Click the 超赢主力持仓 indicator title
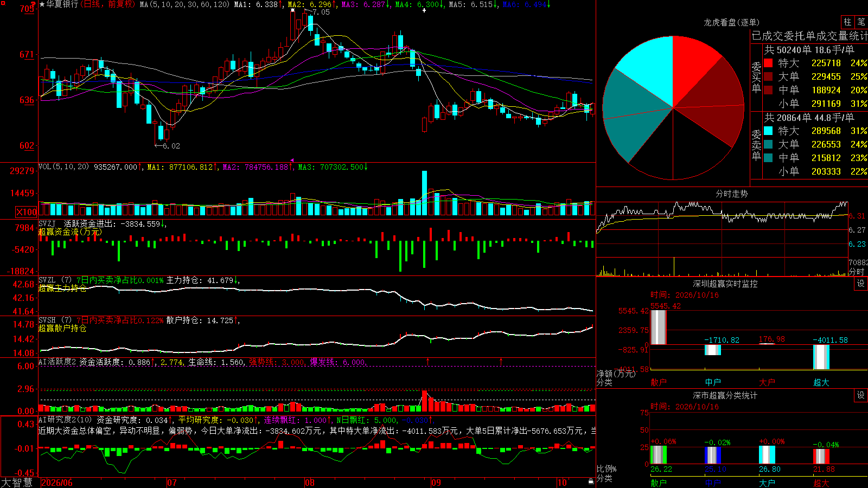868x488 pixels. (x=62, y=288)
